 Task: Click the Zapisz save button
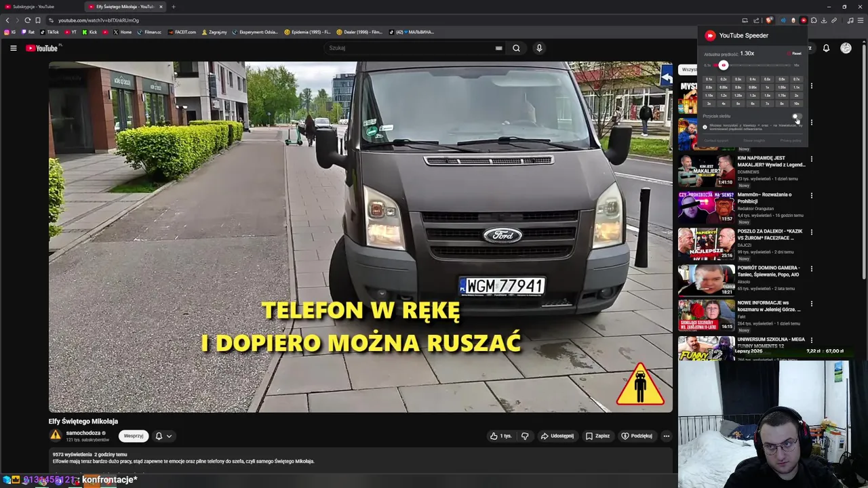(x=597, y=436)
